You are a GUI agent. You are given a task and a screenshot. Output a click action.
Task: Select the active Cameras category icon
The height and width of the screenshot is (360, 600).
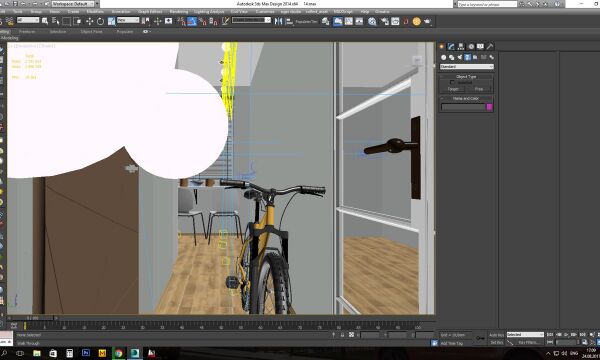(468, 57)
